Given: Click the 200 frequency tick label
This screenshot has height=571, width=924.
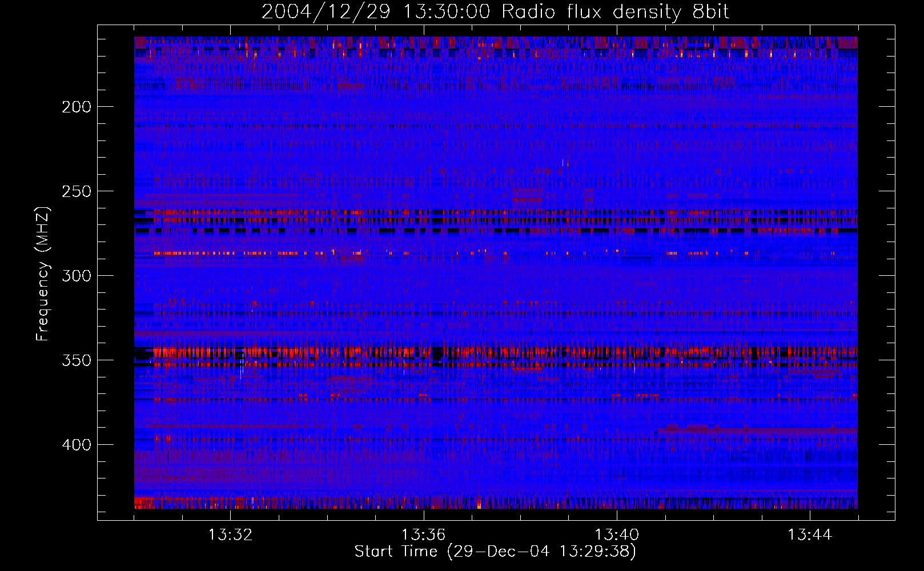Looking at the screenshot, I should point(77,107).
